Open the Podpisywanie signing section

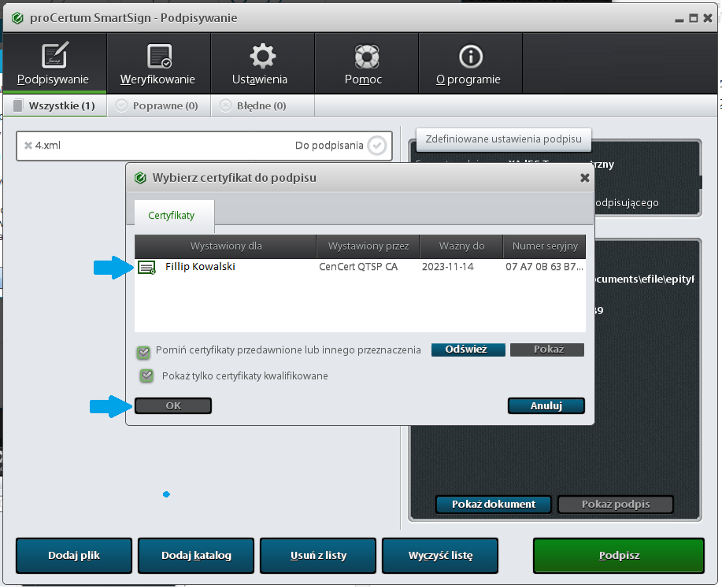coord(54,63)
